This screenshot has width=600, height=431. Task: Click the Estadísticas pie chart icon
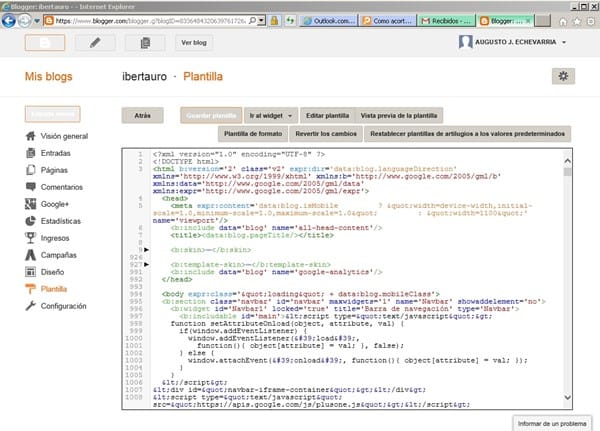coord(29,219)
